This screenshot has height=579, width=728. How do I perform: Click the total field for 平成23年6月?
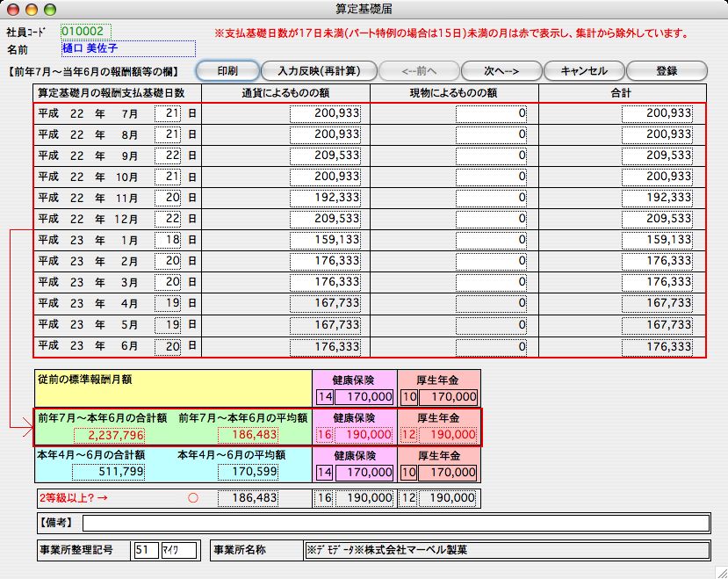click(658, 347)
